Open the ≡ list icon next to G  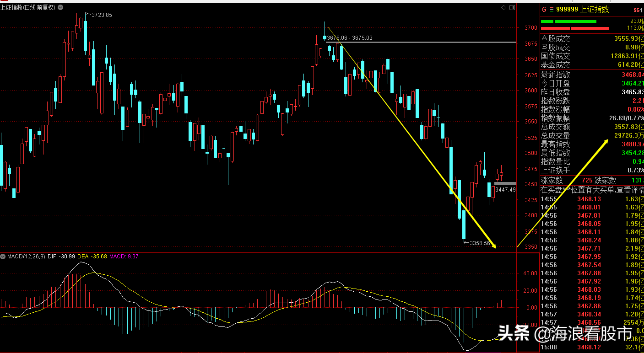(552, 10)
